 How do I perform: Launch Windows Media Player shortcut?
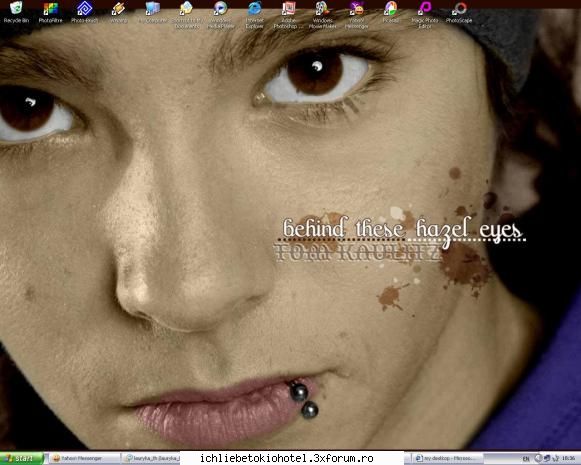[221, 15]
